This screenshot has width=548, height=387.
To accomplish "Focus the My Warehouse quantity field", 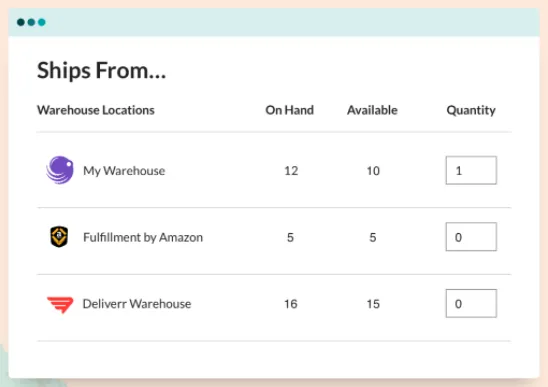I will point(471,170).
